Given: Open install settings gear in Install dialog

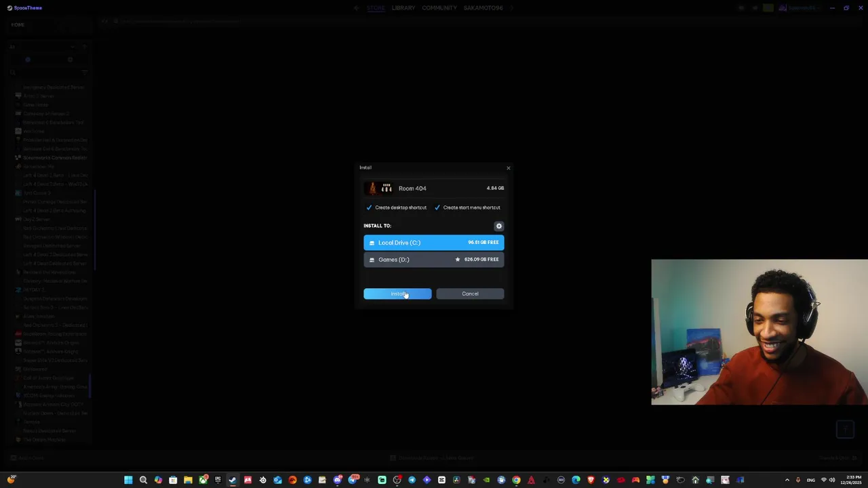Looking at the screenshot, I should tap(499, 226).
